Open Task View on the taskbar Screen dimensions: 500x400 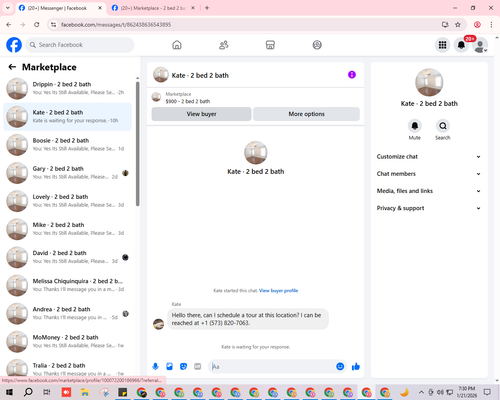click(47, 392)
